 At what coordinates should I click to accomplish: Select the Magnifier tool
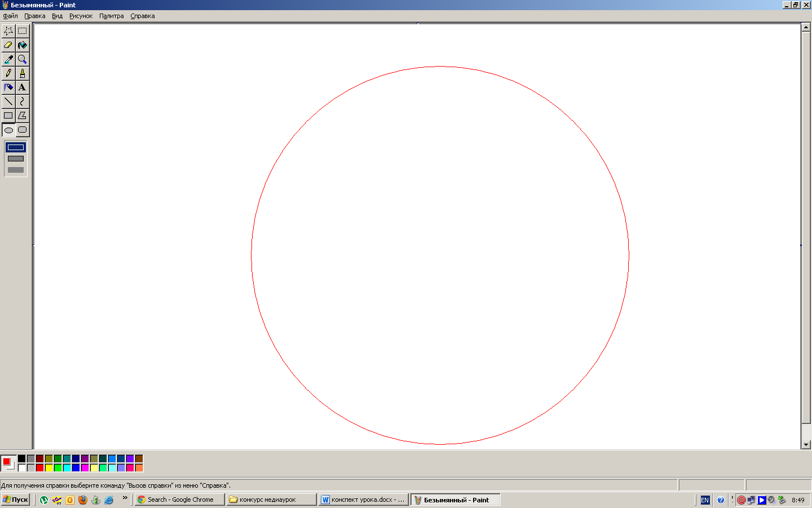tap(22, 59)
